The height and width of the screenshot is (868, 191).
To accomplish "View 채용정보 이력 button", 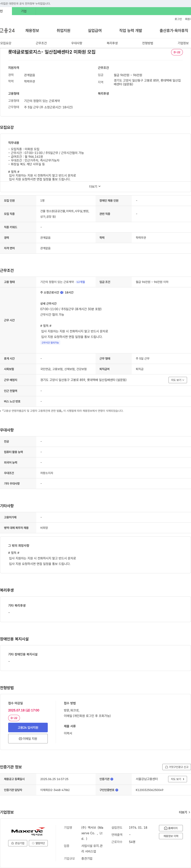I will [171, 836].
